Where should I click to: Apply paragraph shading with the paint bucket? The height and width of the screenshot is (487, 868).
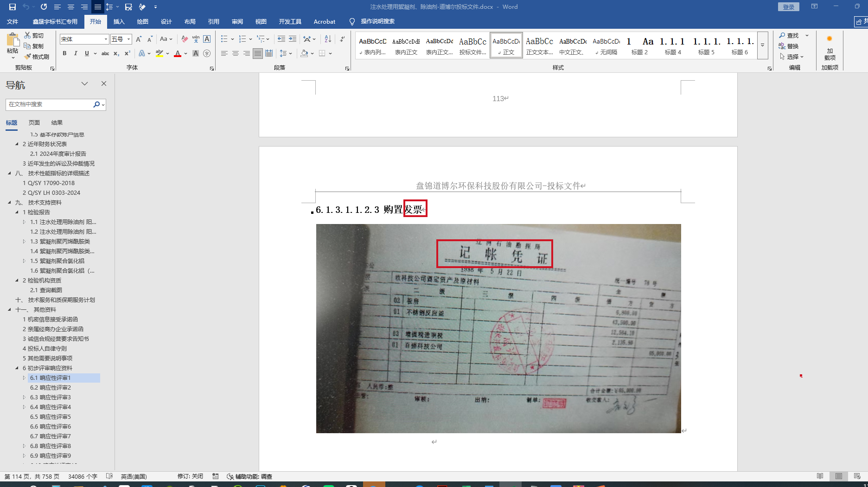pyautogui.click(x=304, y=53)
